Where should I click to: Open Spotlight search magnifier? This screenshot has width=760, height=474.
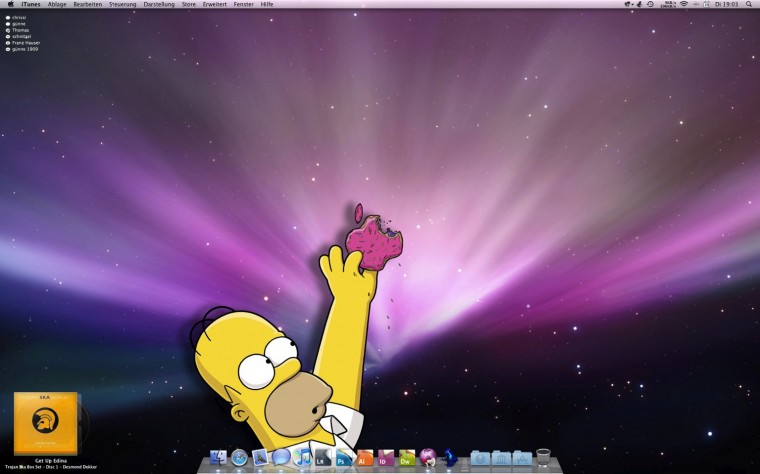(749, 4)
